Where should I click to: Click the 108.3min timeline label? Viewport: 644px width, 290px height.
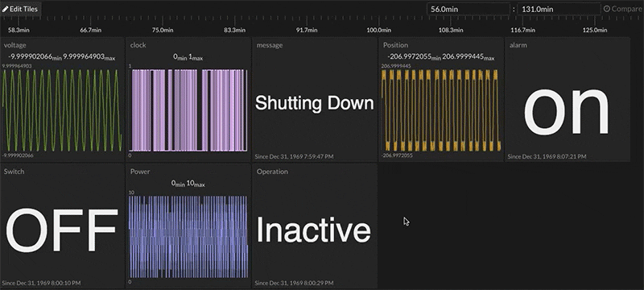click(x=451, y=30)
